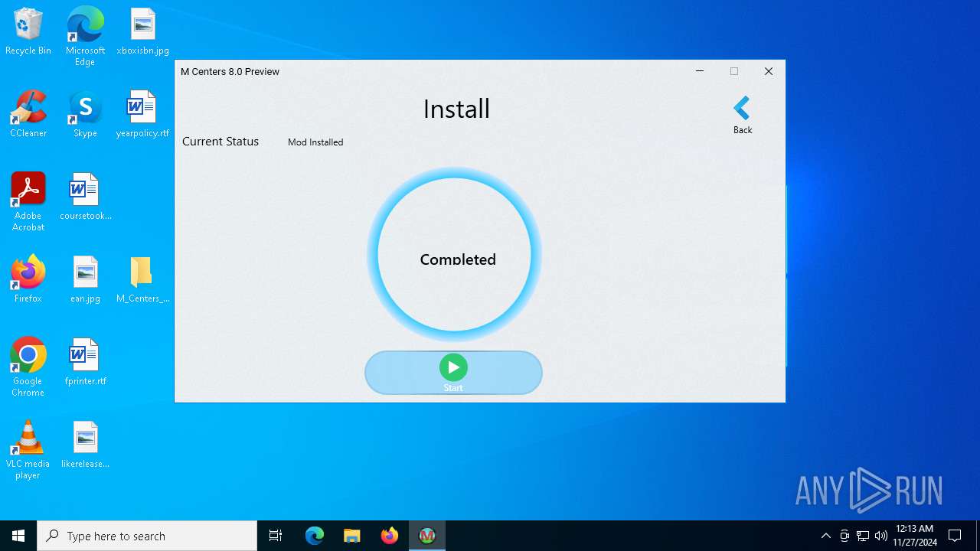The height and width of the screenshot is (551, 980).
Task: Select the coursetook document on desktop
Action: tap(85, 197)
